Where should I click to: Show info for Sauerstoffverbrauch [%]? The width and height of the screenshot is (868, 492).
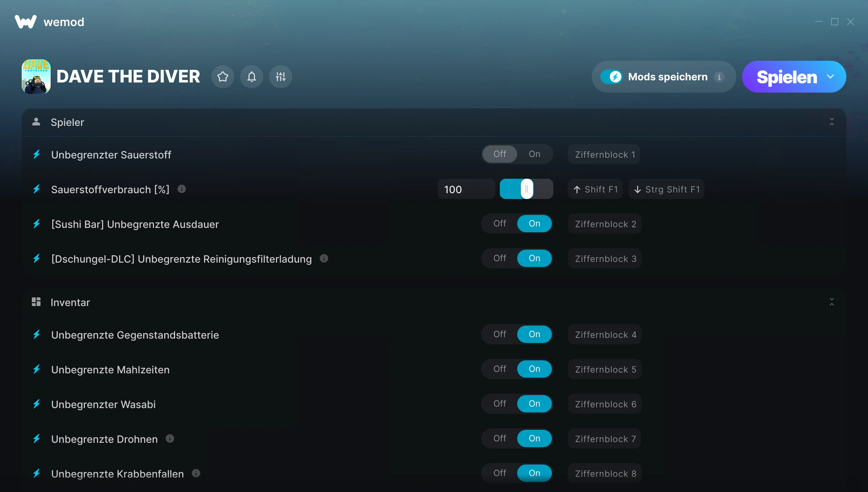[182, 189]
